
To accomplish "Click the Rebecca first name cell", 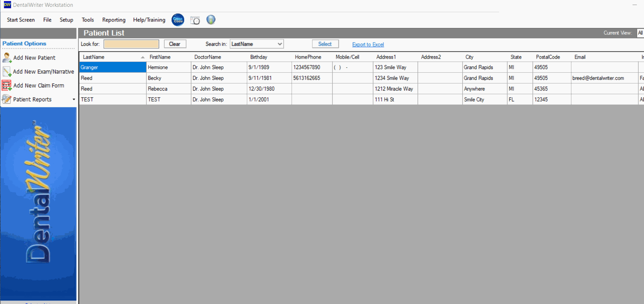I will click(x=169, y=89).
